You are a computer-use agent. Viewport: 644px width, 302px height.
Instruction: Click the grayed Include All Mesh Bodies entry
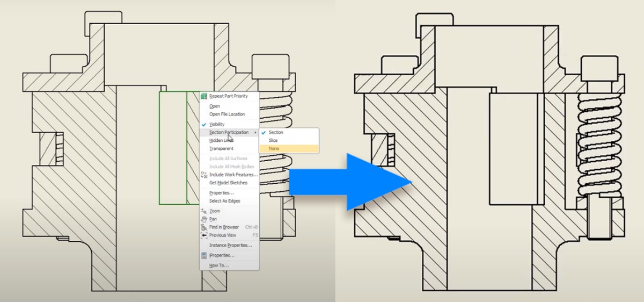pyautogui.click(x=229, y=167)
